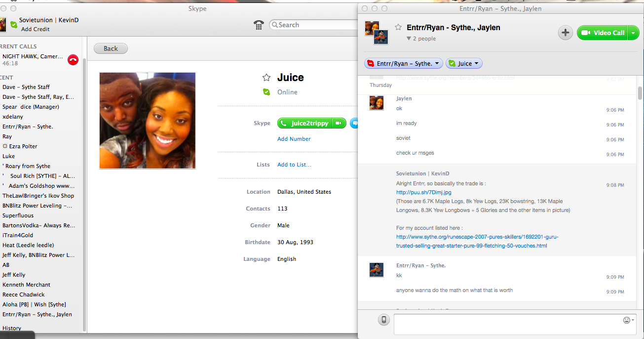
Task: Select Ezra Polter in the sidebar
Action: pyautogui.click(x=20, y=146)
